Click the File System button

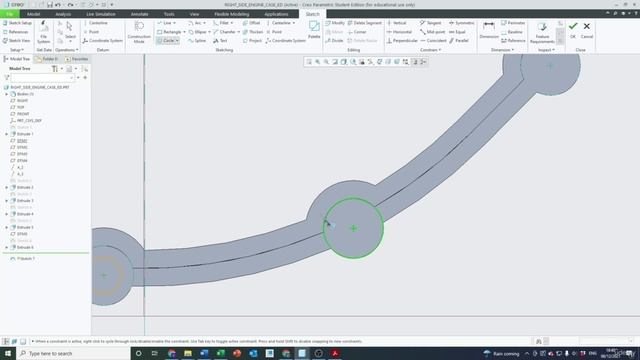pyautogui.click(x=44, y=32)
